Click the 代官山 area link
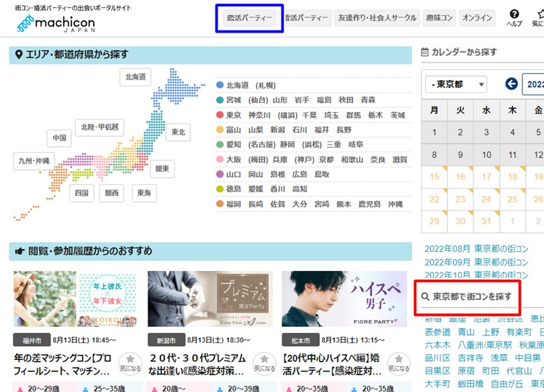 519,371
